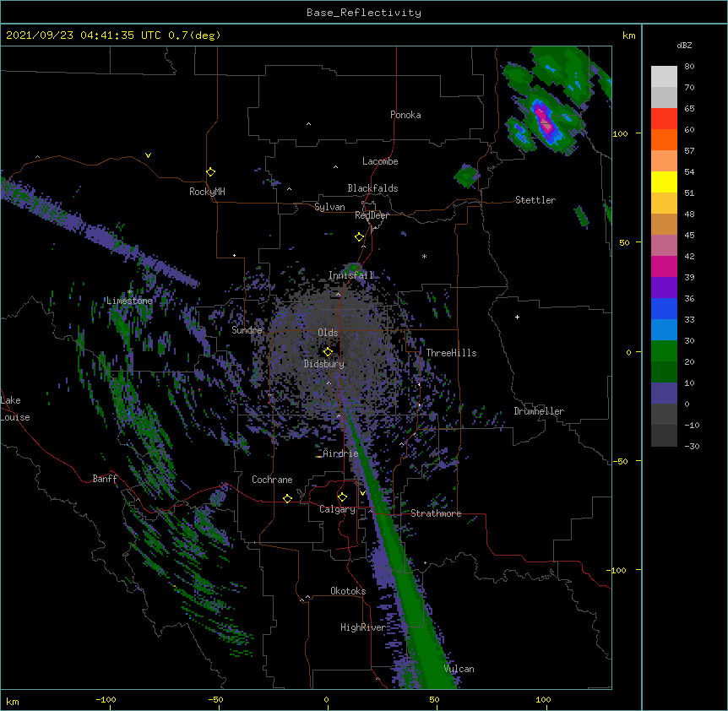Pick the darkest gray -10 dBZ legend swatch
The width and height of the screenshot is (728, 711).
coord(664,436)
